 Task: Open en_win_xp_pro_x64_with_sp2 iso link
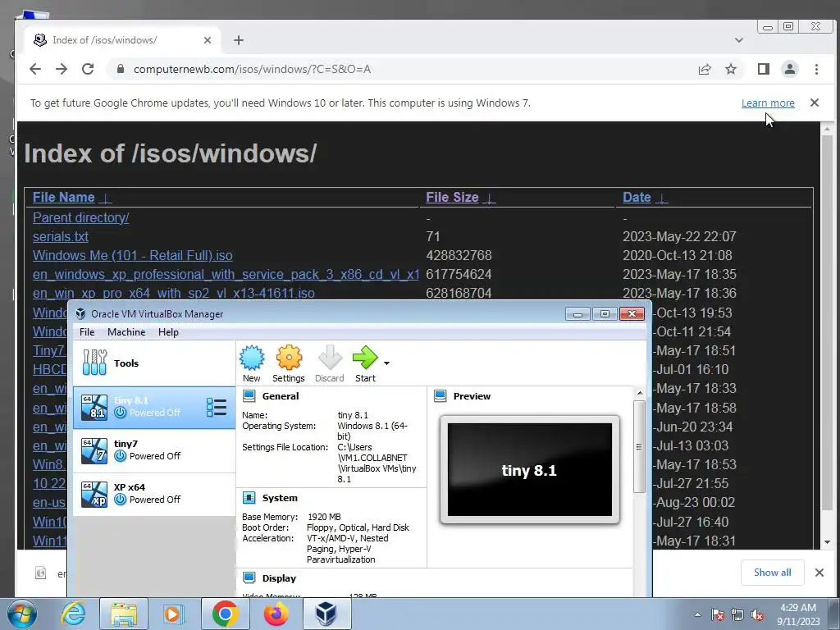(174, 293)
